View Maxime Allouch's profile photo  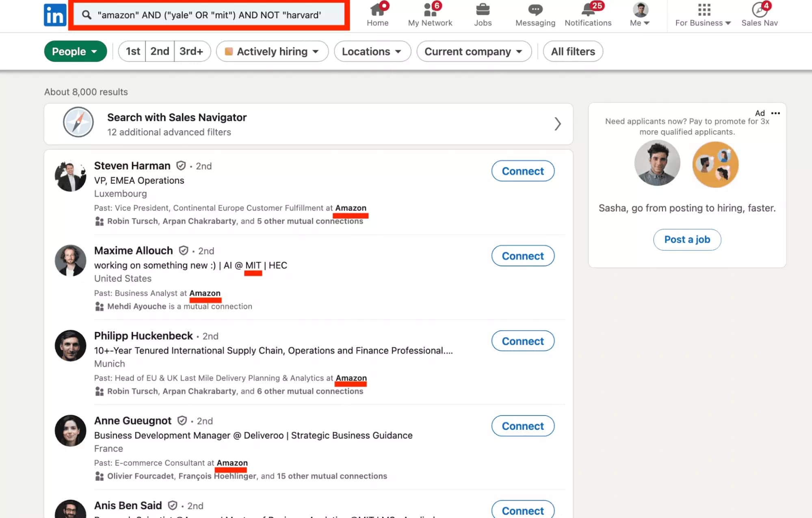[70, 261]
